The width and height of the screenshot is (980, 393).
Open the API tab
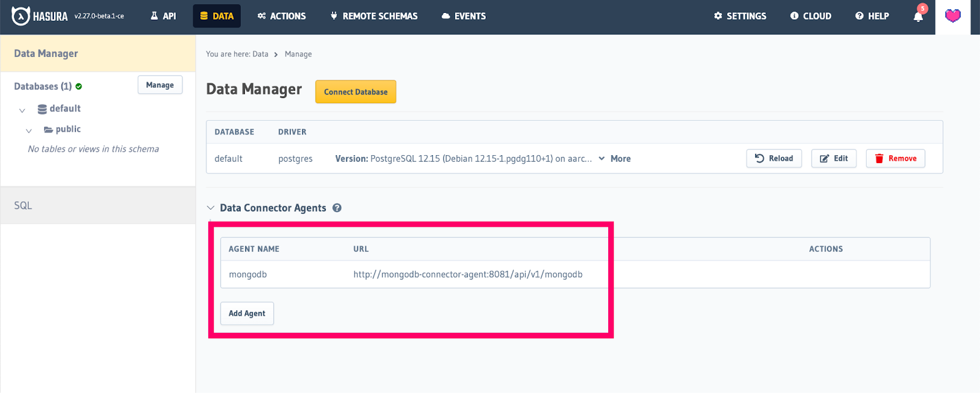click(x=163, y=16)
